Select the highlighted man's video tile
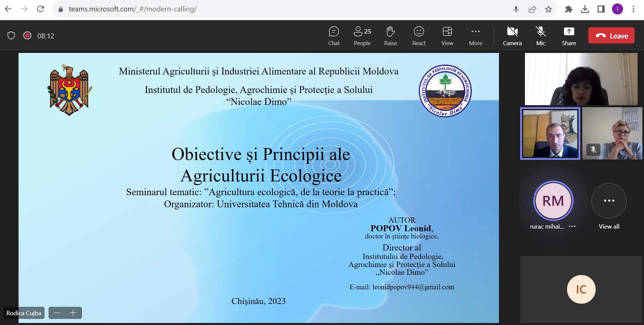 550,134
